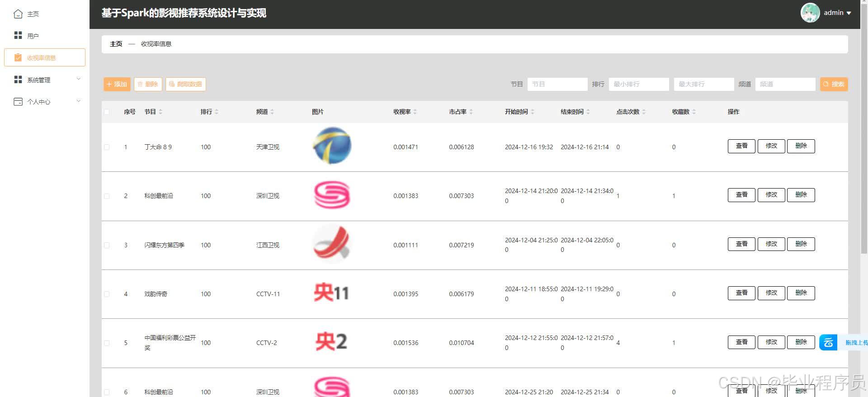Open 央11 logo image in row 4
Screen dimensions: 868x397
[332, 293]
